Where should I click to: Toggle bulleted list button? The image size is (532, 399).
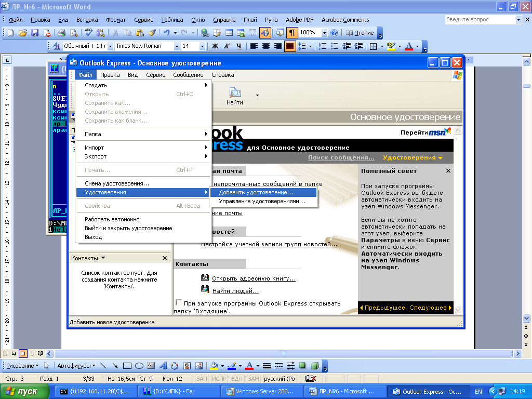click(335, 46)
